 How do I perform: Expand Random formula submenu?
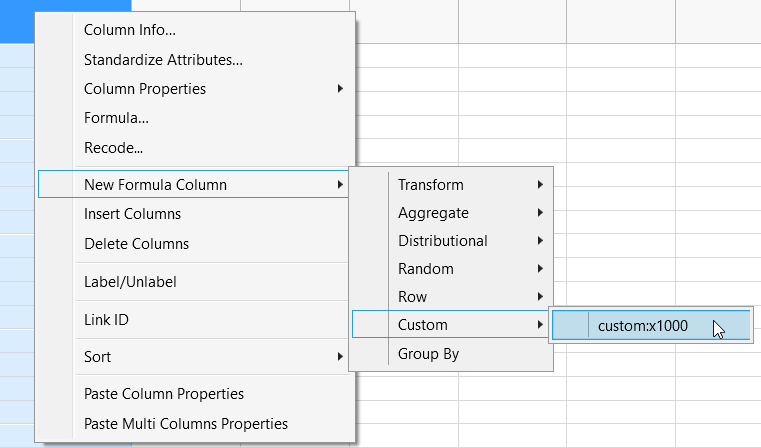(x=426, y=269)
